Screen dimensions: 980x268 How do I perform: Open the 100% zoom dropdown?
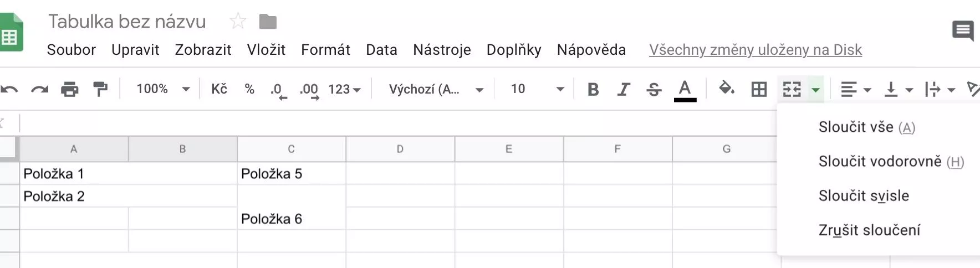[163, 89]
